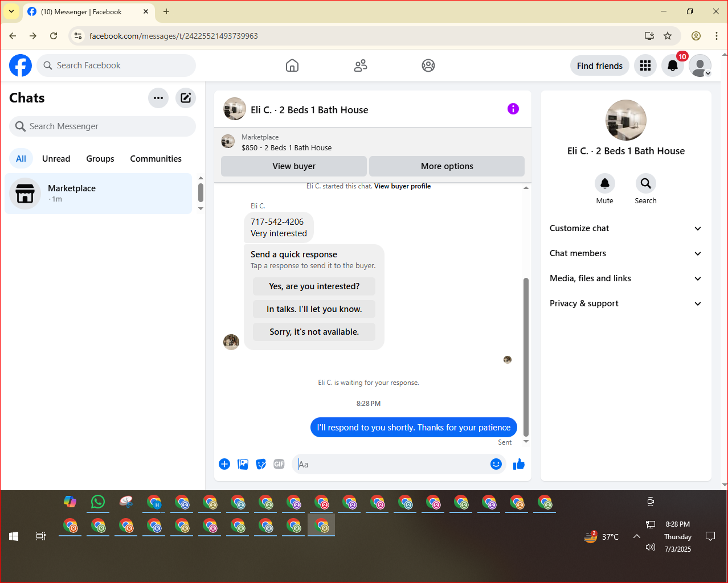Choose a GIF with GIF icon
The image size is (728, 583).
(279, 464)
